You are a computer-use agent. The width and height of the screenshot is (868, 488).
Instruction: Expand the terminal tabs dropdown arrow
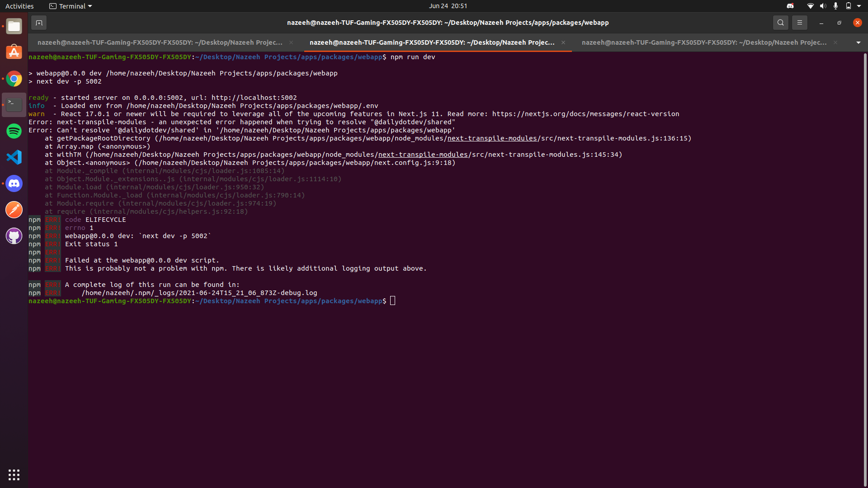[x=858, y=42]
